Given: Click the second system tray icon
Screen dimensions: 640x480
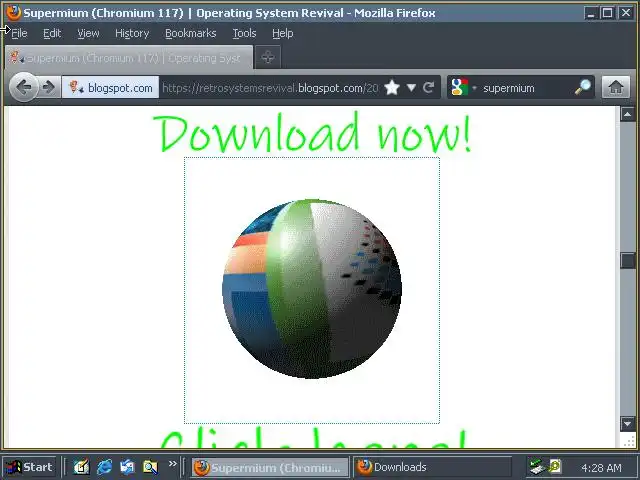Looking at the screenshot, I should pos(555,466).
